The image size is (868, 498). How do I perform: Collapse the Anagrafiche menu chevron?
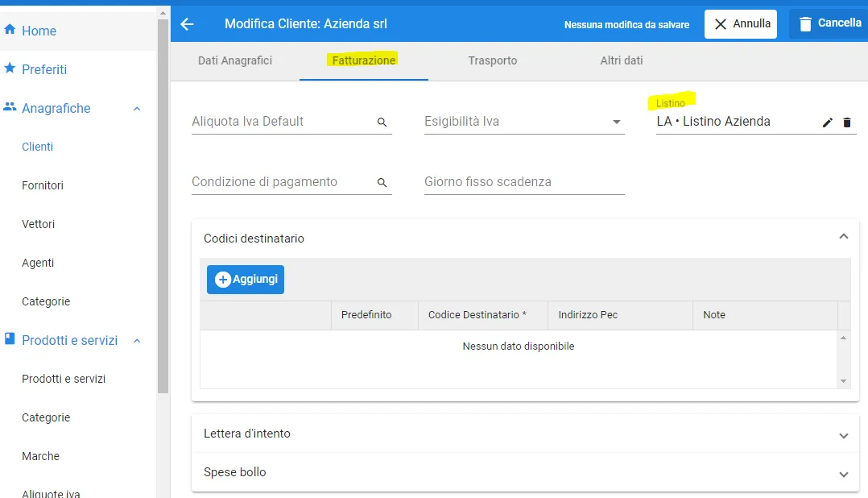137,109
